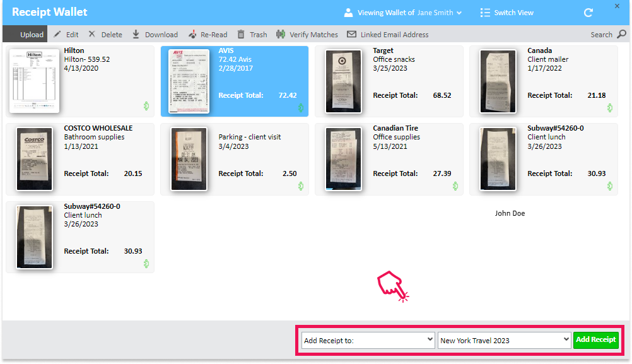Viewport: 632px width, 364px height.
Task: Click the John Doe label
Action: [510, 213]
